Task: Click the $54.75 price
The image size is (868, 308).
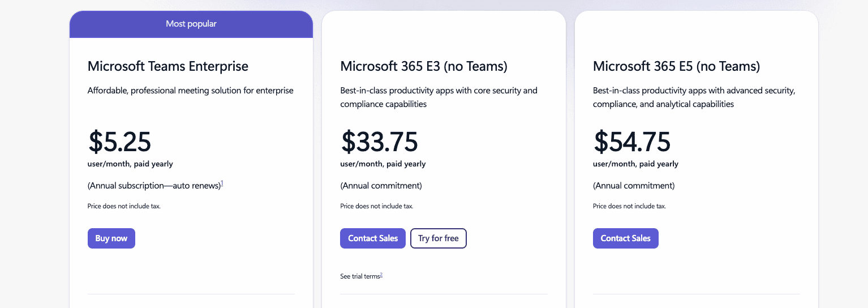Action: 631,142
